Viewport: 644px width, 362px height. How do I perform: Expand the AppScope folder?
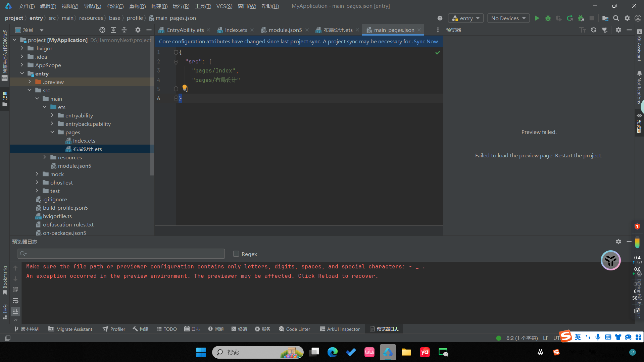[x=22, y=65]
